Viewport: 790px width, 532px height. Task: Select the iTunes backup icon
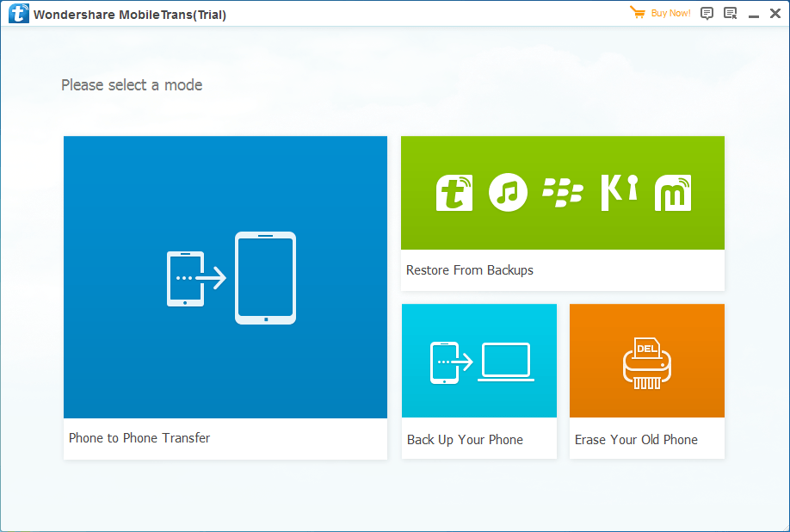(508, 192)
